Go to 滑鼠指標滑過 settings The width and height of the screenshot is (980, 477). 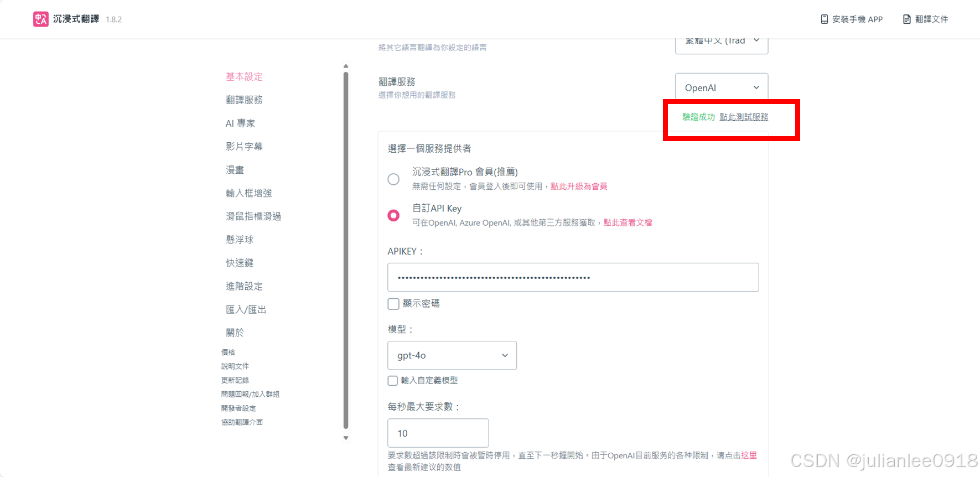pos(253,216)
